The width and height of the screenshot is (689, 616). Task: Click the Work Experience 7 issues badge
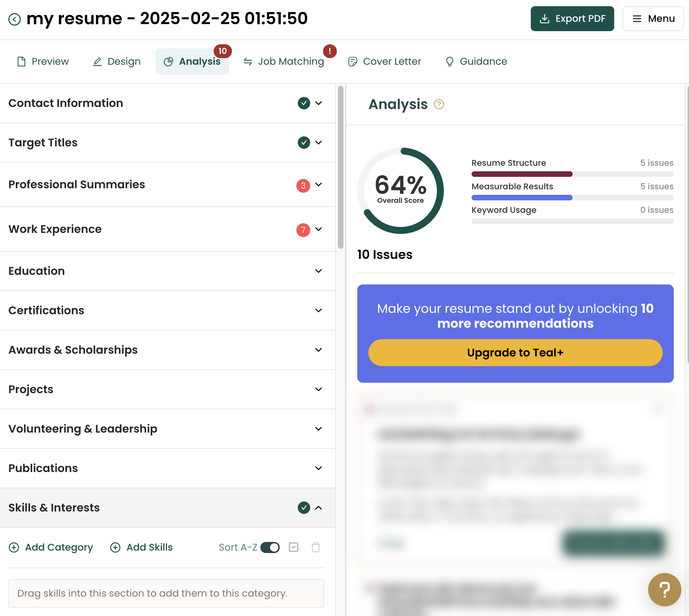click(303, 230)
